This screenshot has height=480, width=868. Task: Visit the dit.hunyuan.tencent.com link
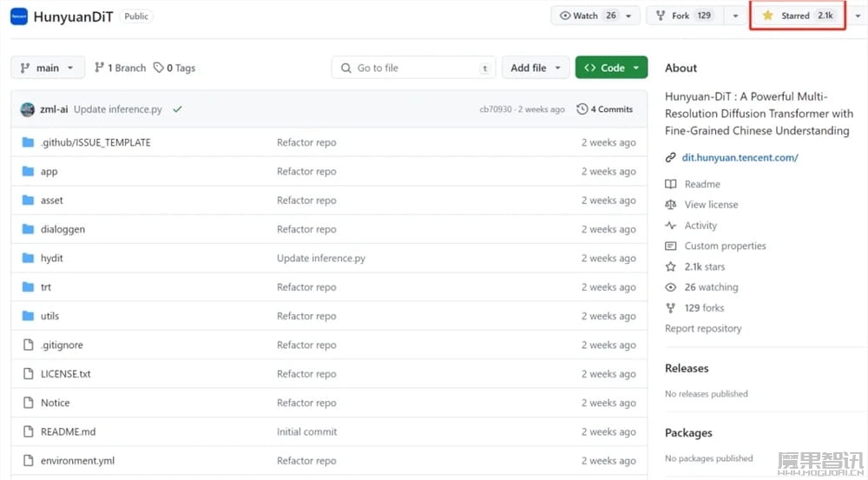[740, 157]
